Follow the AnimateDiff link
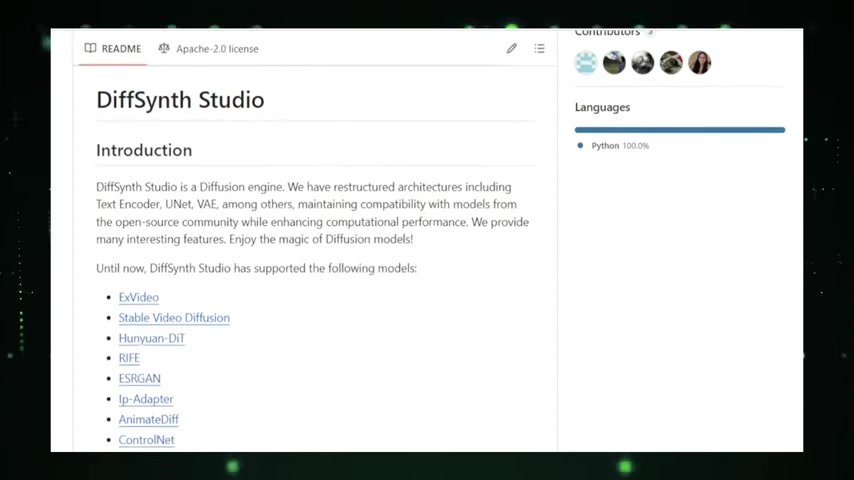 click(149, 420)
